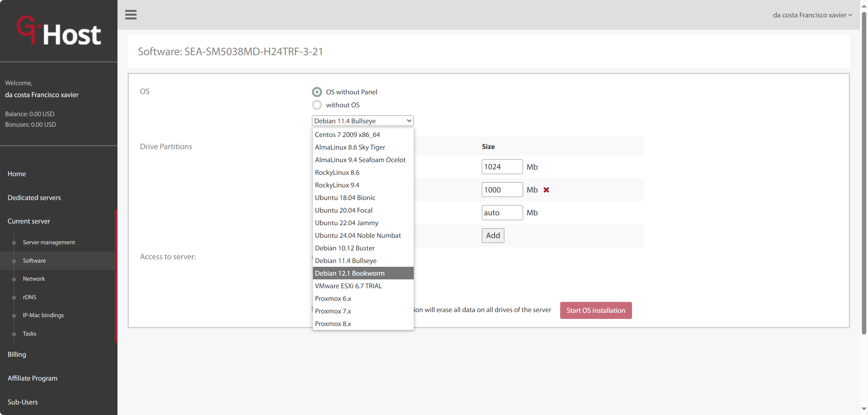This screenshot has width=868, height=415.
Task: Click the Add partition button
Action: coord(493,235)
